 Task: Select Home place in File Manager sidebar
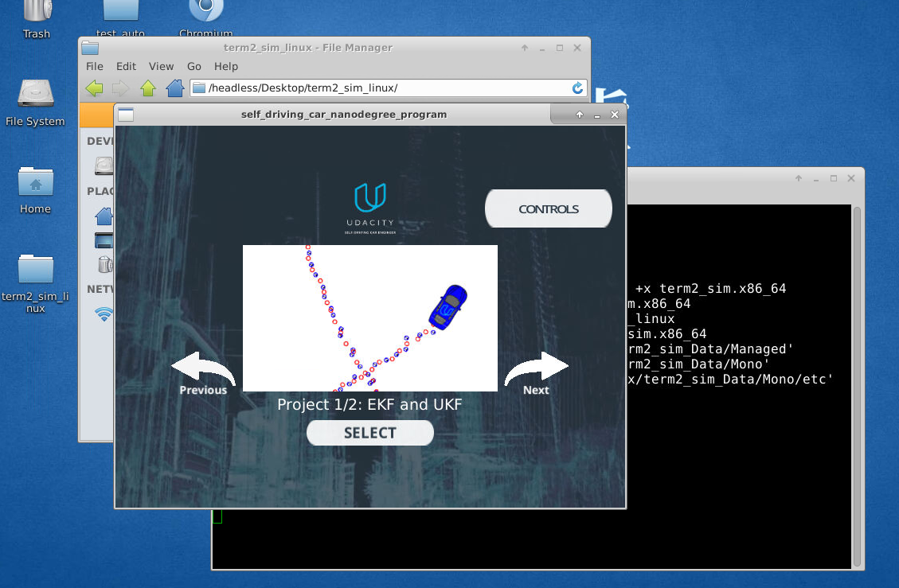pos(104,216)
